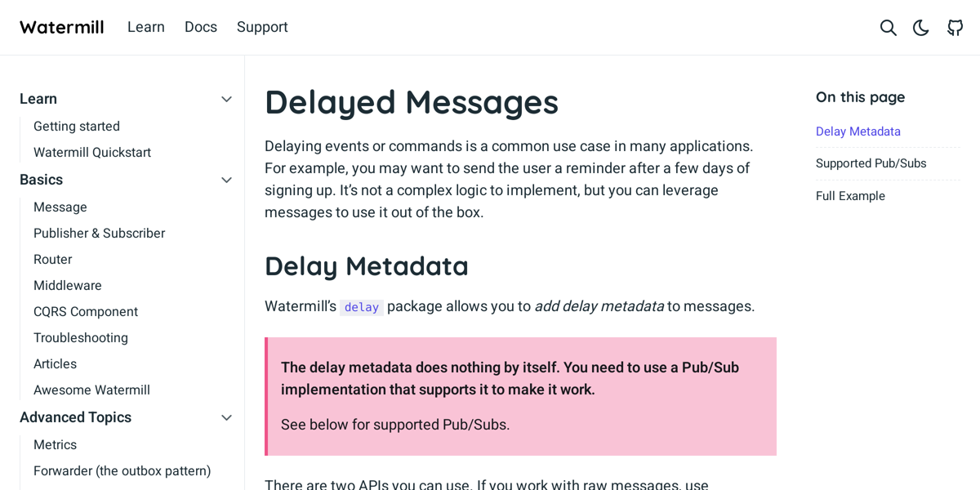
Task: Open the Learn item in top navigation
Action: (146, 27)
